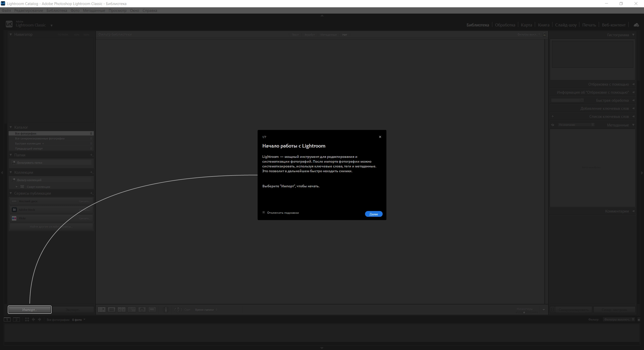Click the Экспорт button
This screenshot has width=644, height=350.
tap(72, 310)
